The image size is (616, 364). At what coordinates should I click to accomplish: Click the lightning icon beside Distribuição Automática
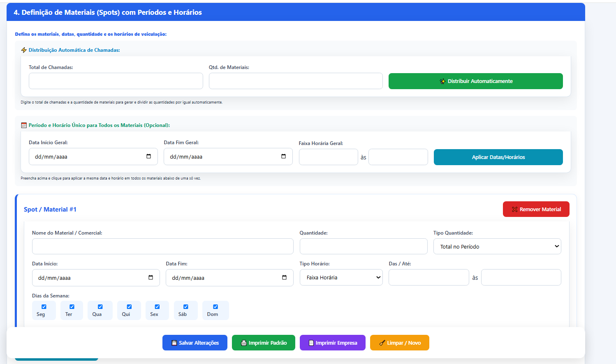coord(24,50)
